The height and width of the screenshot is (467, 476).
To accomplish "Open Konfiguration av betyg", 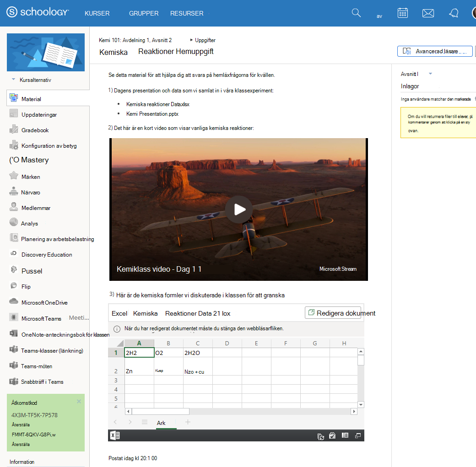I will click(49, 145).
